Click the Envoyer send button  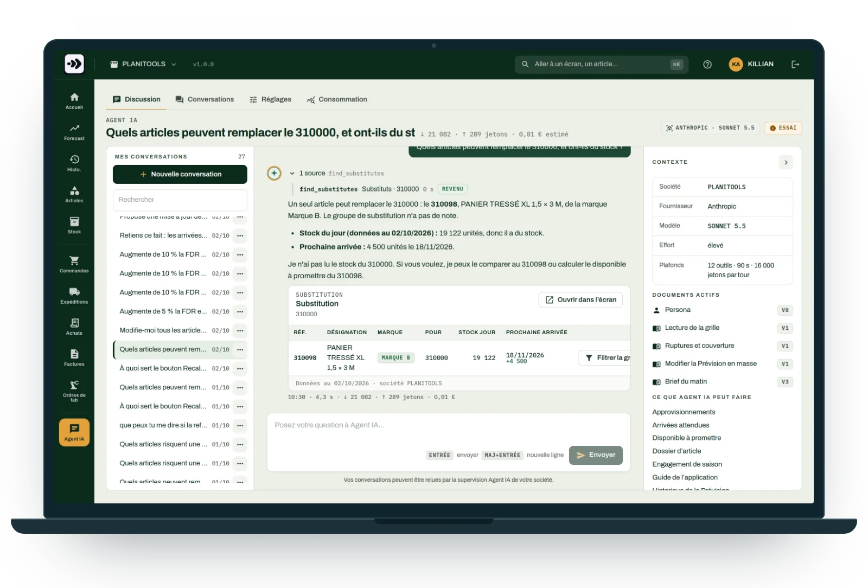(596, 455)
